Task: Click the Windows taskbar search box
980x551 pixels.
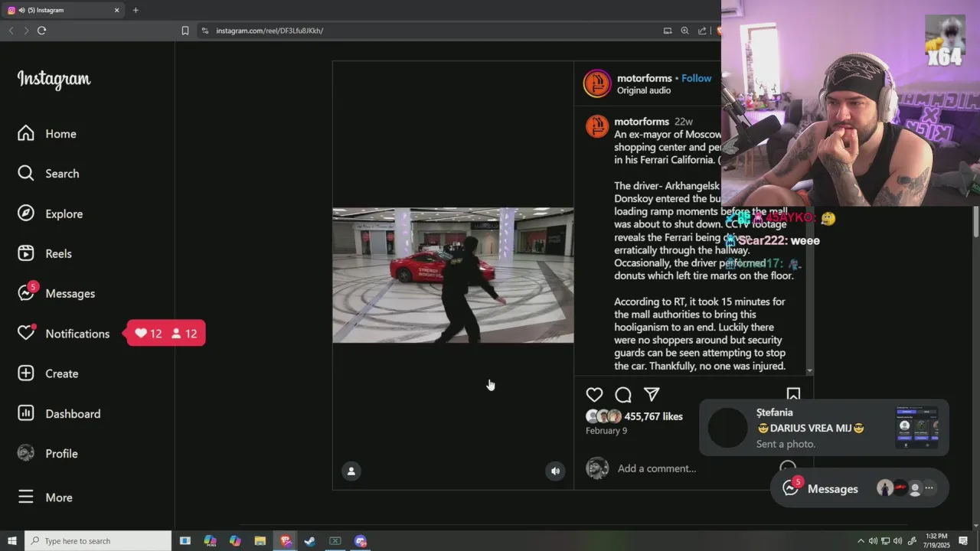Action: click(98, 541)
